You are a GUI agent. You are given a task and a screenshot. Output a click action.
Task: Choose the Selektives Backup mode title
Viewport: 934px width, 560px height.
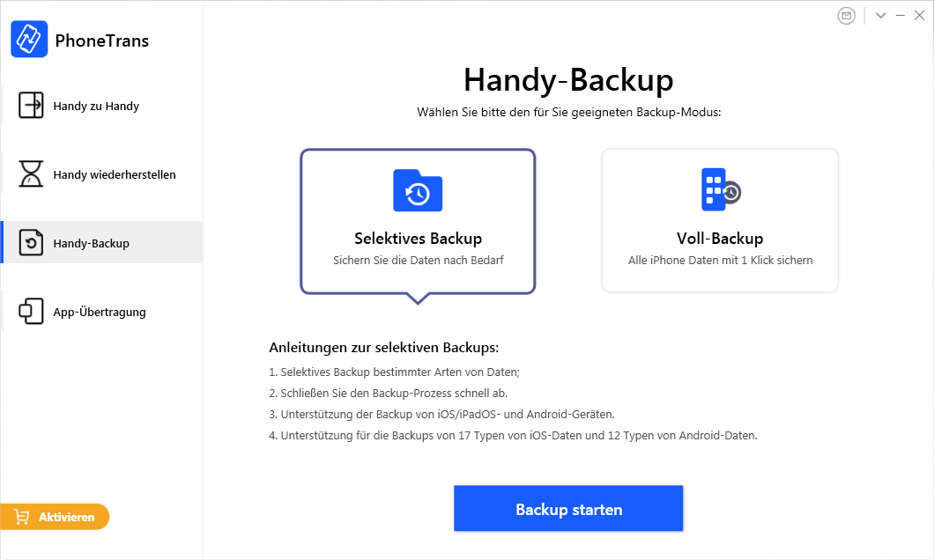pyautogui.click(x=418, y=239)
